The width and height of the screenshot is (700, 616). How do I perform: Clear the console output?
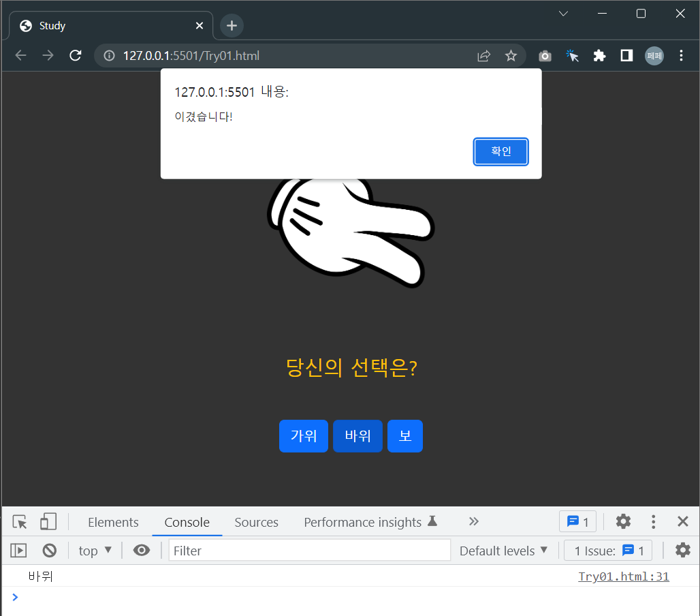pyautogui.click(x=49, y=550)
